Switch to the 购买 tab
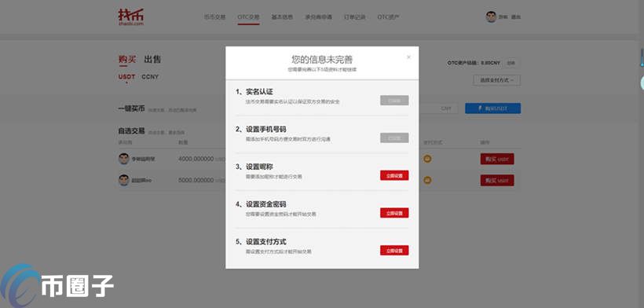This screenshot has height=308, width=644. coord(127,60)
